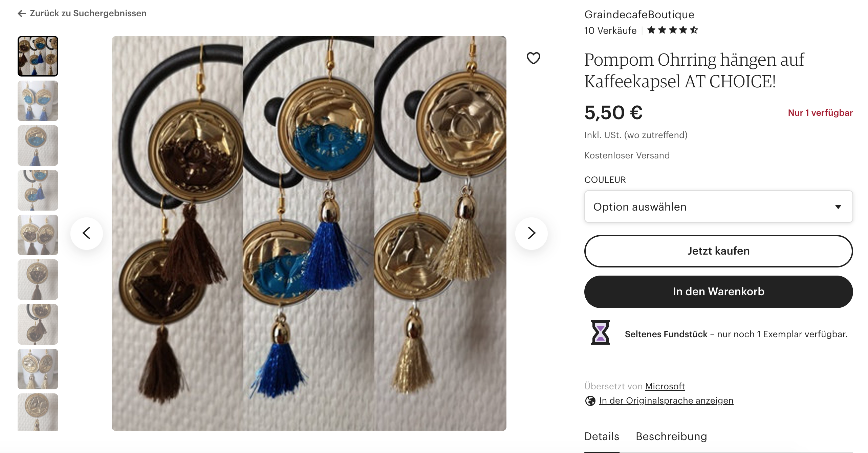Click the star rating of the shop

[672, 30]
